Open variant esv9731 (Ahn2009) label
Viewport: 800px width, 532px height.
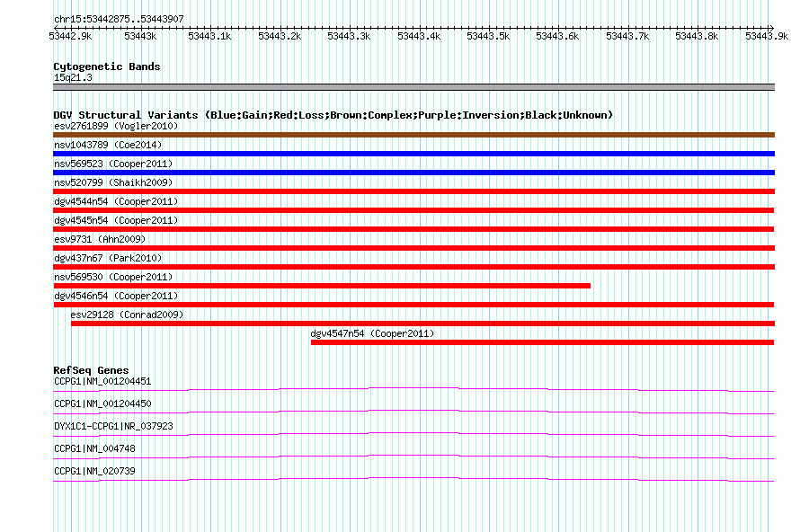point(100,239)
